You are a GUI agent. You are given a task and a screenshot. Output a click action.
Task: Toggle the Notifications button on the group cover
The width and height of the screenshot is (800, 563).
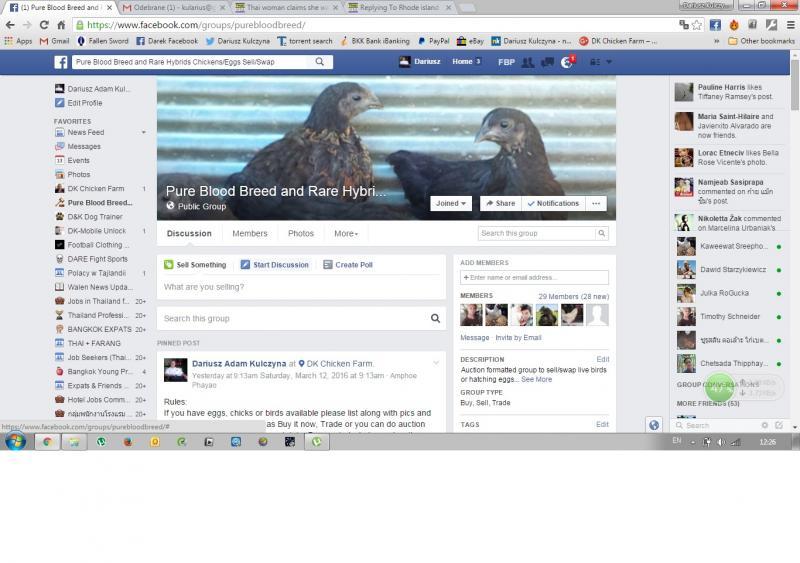(x=553, y=203)
